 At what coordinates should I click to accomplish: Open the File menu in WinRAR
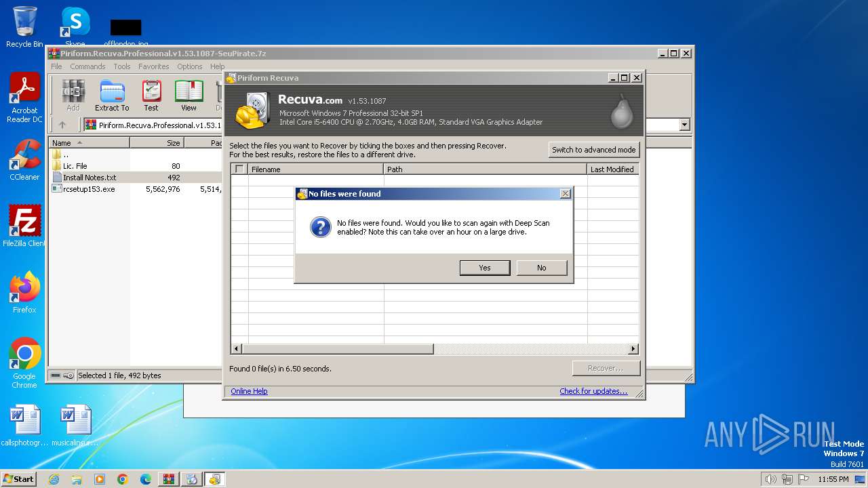(x=56, y=66)
